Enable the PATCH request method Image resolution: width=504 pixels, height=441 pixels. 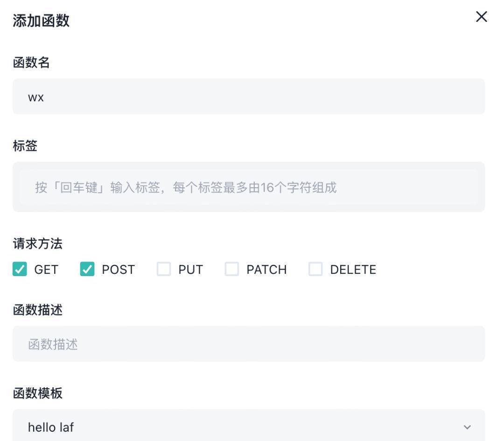point(232,269)
